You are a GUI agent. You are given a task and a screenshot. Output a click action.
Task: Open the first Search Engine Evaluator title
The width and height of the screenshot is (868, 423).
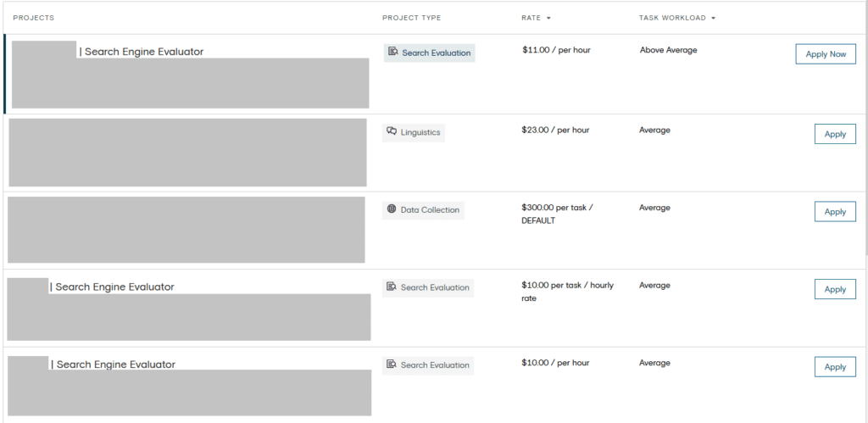(x=142, y=52)
